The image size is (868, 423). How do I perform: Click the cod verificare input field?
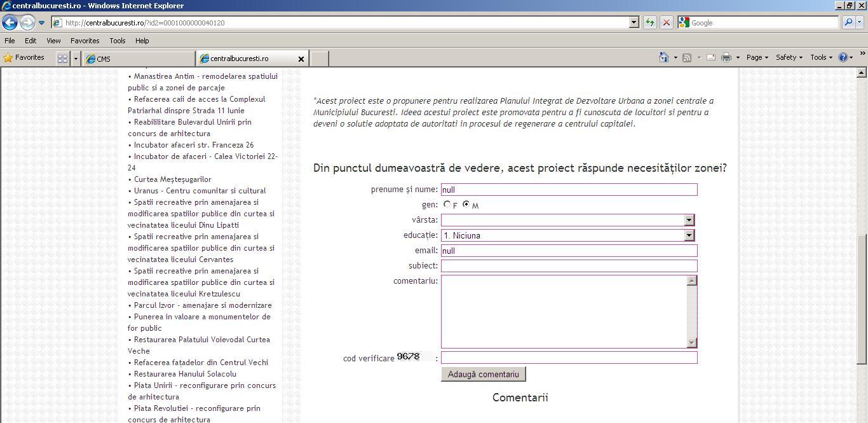click(x=569, y=357)
